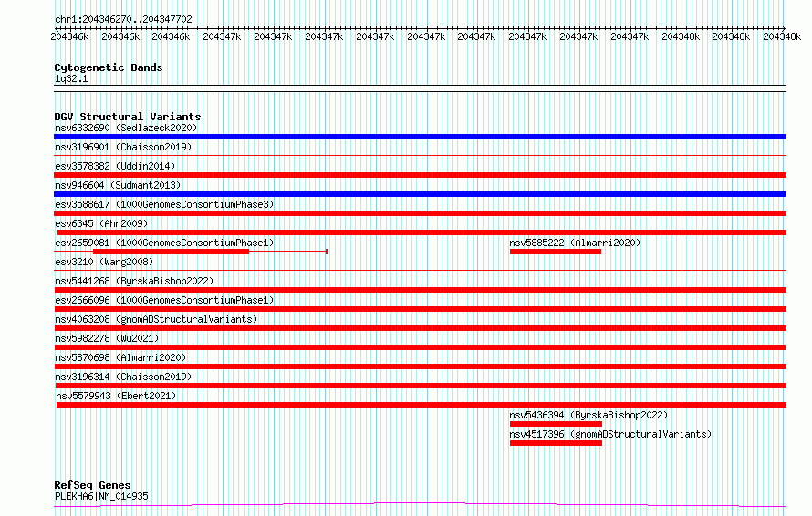Open nsv4063208 (gnomADStructuralVariants) label

156,319
